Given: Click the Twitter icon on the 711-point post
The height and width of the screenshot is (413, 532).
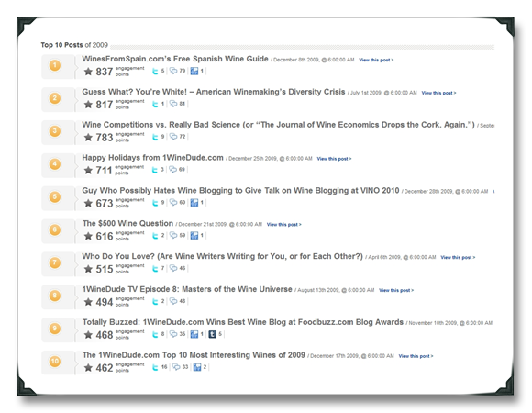Looking at the screenshot, I should (155, 170).
